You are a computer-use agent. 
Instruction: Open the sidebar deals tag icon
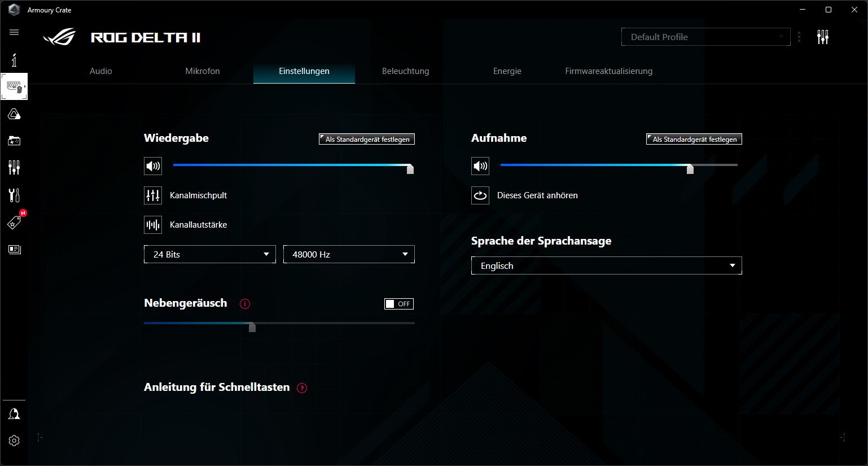coord(14,223)
